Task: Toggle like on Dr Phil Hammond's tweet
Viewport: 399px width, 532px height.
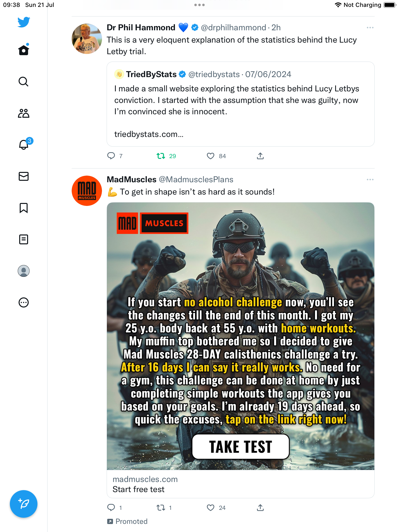Action: click(x=211, y=156)
